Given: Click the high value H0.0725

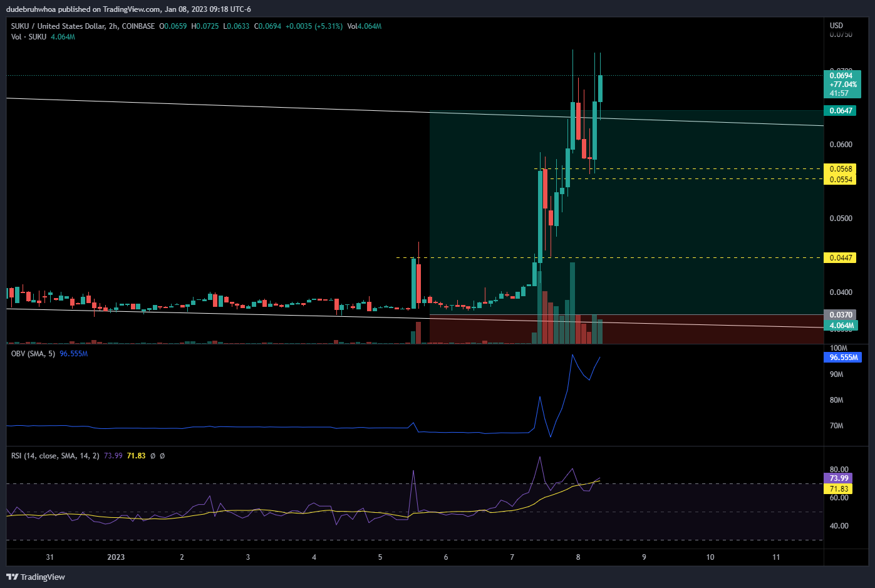Looking at the screenshot, I should click(x=205, y=26).
